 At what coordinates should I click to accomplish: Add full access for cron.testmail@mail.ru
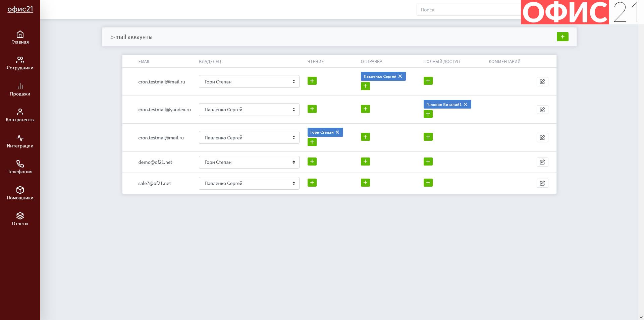point(428,81)
